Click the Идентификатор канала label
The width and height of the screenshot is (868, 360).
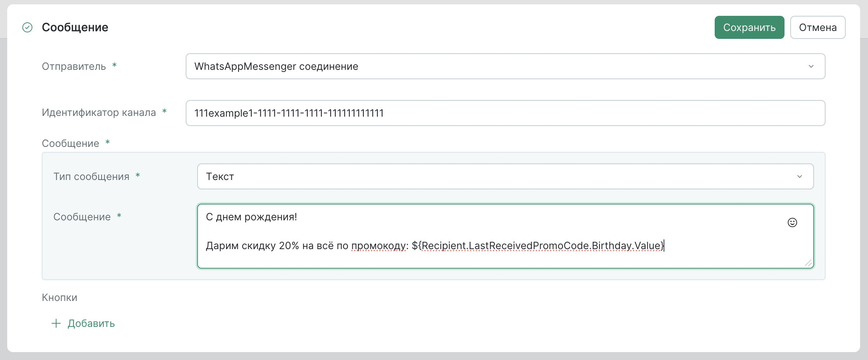(99, 112)
